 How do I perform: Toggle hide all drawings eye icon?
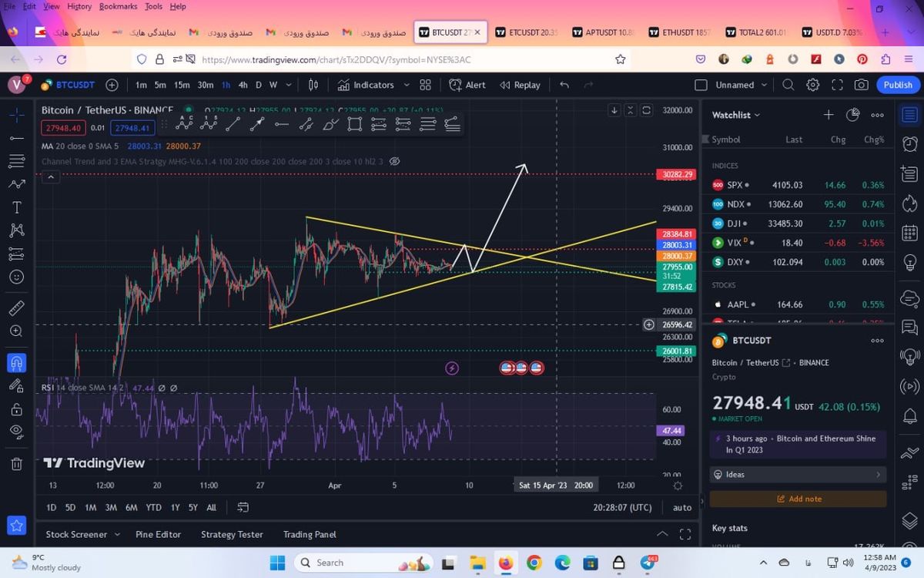click(16, 432)
